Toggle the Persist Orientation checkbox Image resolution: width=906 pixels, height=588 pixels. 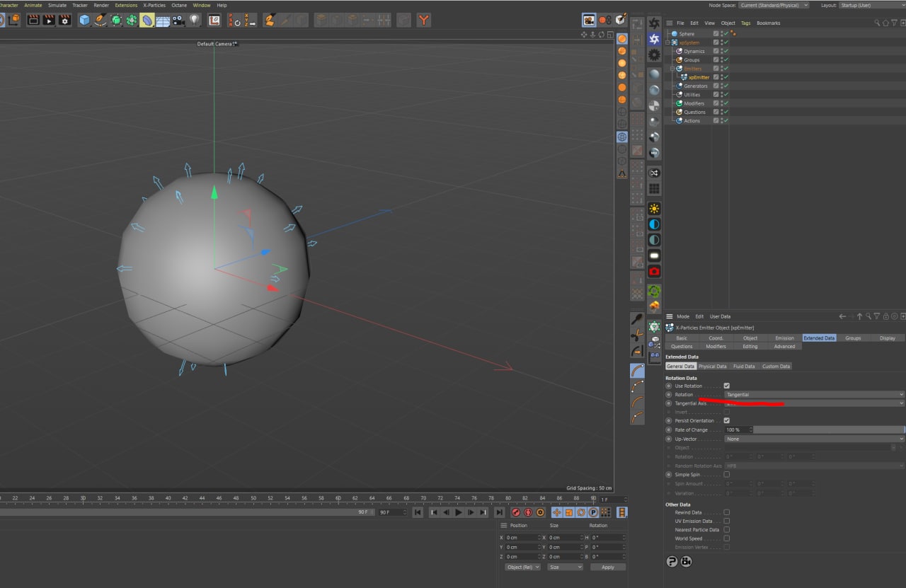[x=727, y=420]
